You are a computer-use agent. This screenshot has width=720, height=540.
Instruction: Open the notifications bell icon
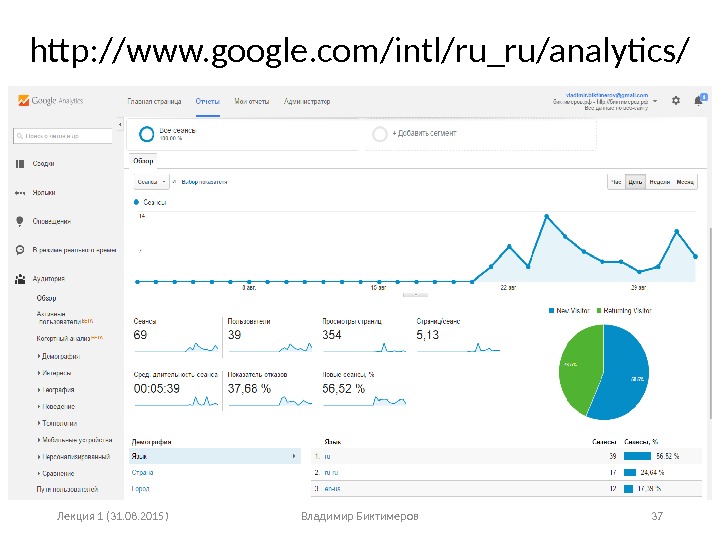pyautogui.click(x=699, y=100)
